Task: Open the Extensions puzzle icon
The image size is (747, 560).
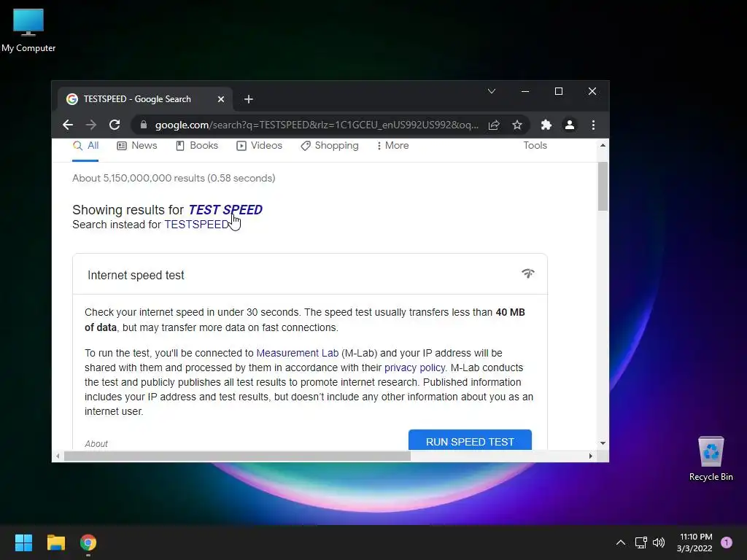Action: (546, 125)
